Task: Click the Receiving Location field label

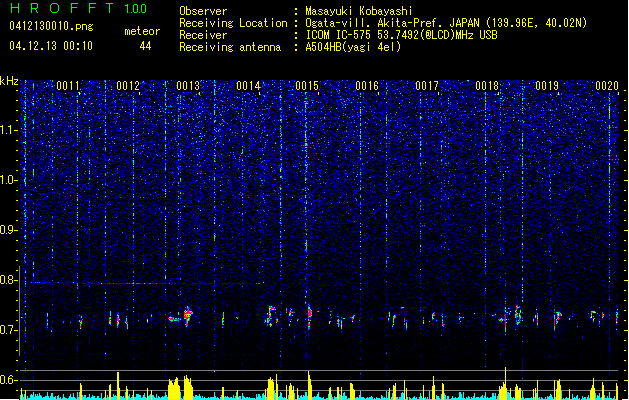Action: pos(233,23)
